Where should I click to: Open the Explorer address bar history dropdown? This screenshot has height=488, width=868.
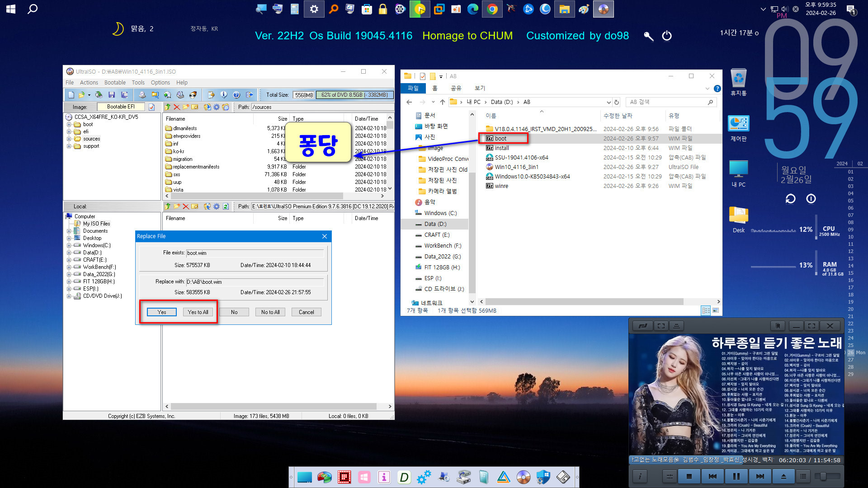(x=609, y=102)
